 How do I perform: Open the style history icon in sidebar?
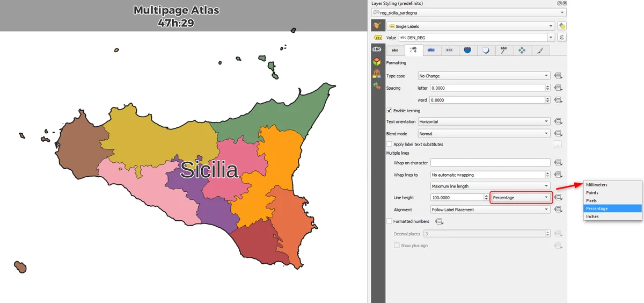[x=377, y=86]
